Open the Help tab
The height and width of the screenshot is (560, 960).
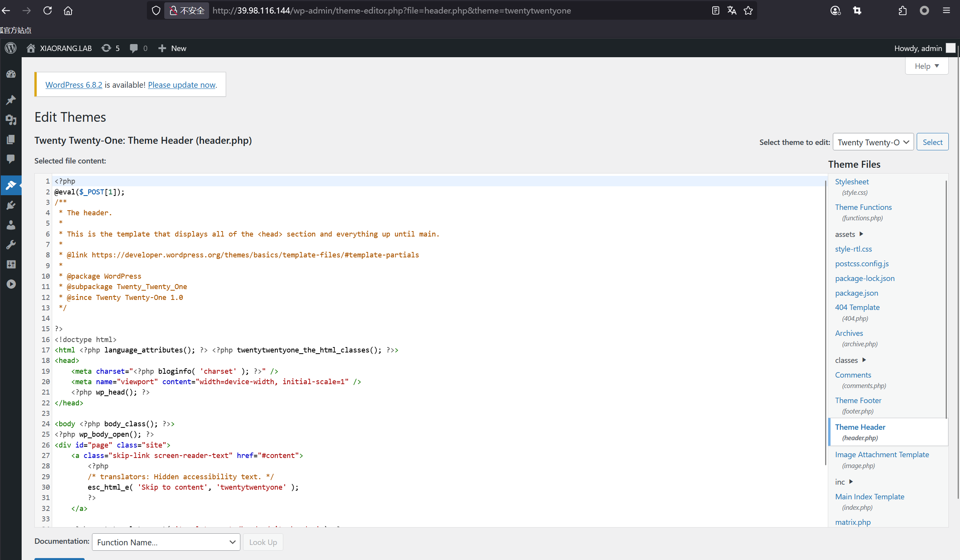[x=926, y=66]
